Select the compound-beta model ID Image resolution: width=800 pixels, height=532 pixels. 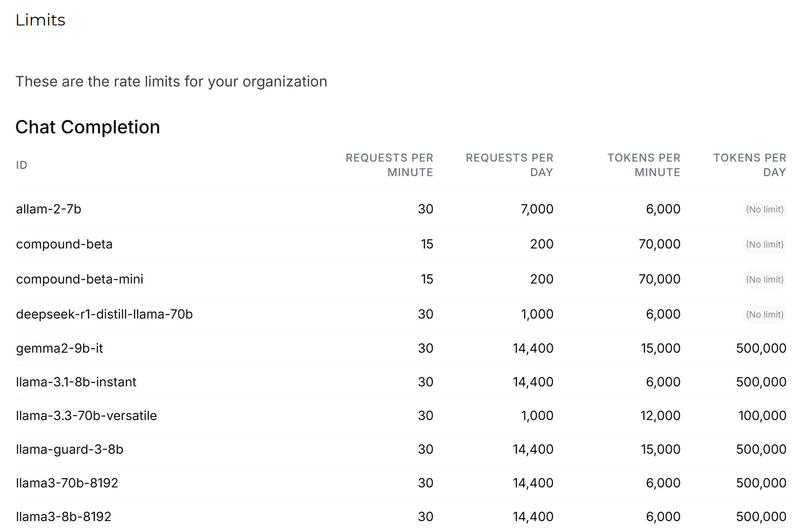pos(64,244)
